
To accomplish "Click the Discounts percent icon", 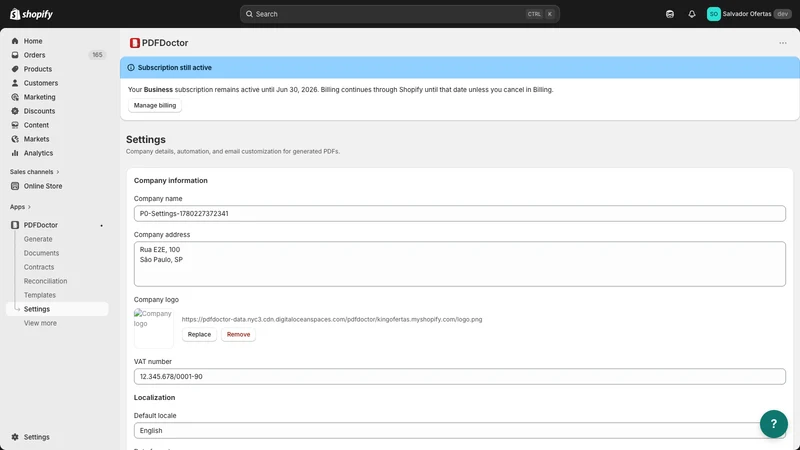I will click(x=15, y=111).
